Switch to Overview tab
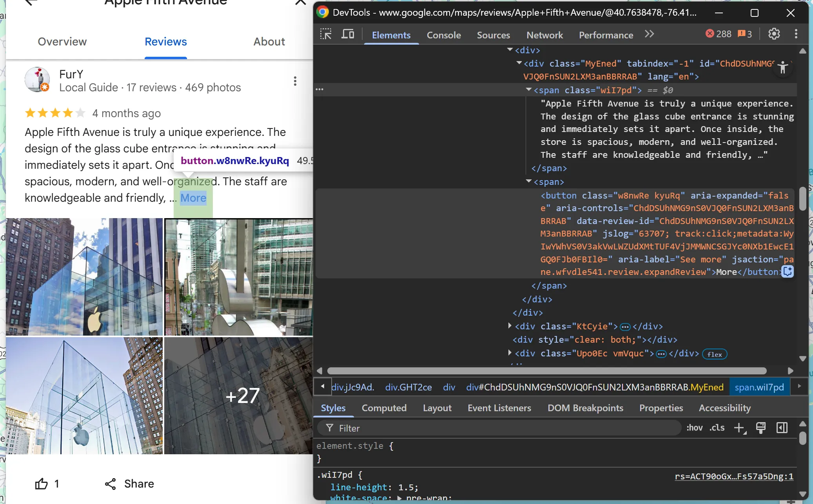This screenshot has height=504, width=813. (62, 42)
